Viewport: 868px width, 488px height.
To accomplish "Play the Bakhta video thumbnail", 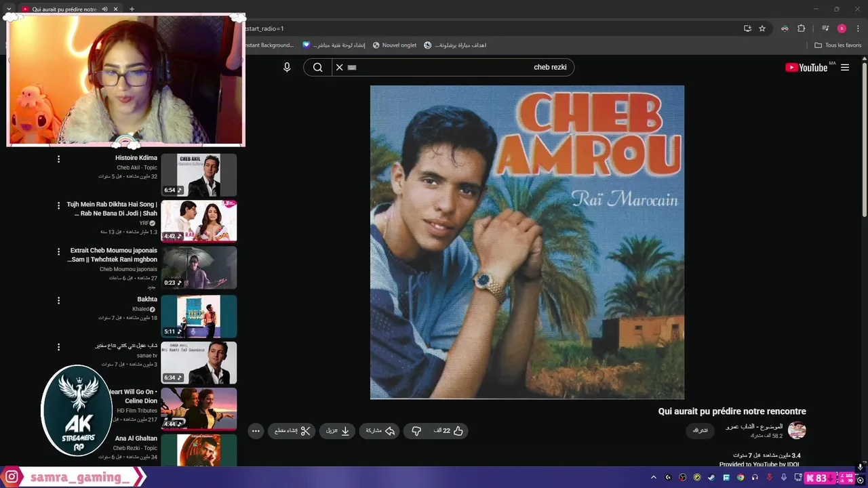I will click(x=199, y=316).
